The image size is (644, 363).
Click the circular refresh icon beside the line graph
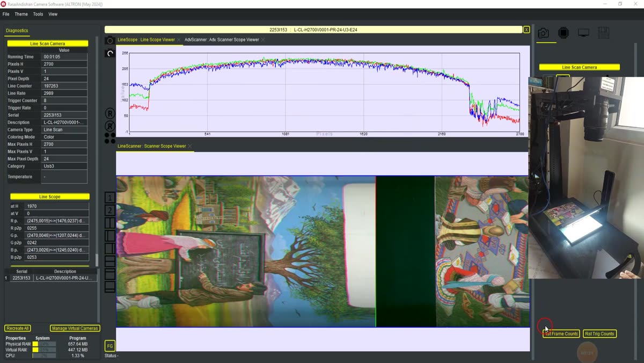[x=110, y=53]
